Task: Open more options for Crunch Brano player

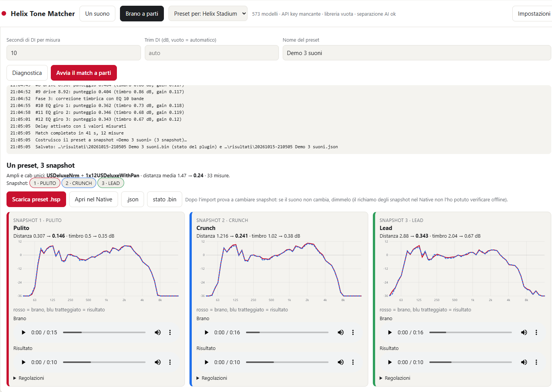Action: 353,332
